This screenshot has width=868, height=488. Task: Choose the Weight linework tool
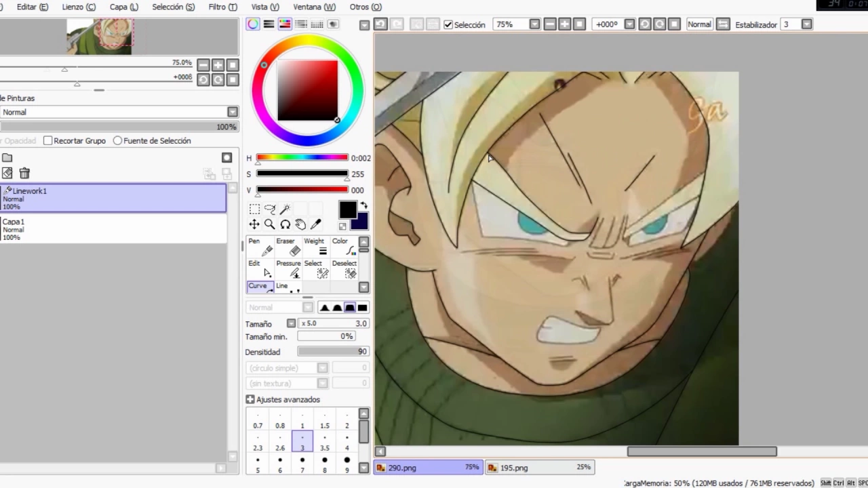point(315,247)
